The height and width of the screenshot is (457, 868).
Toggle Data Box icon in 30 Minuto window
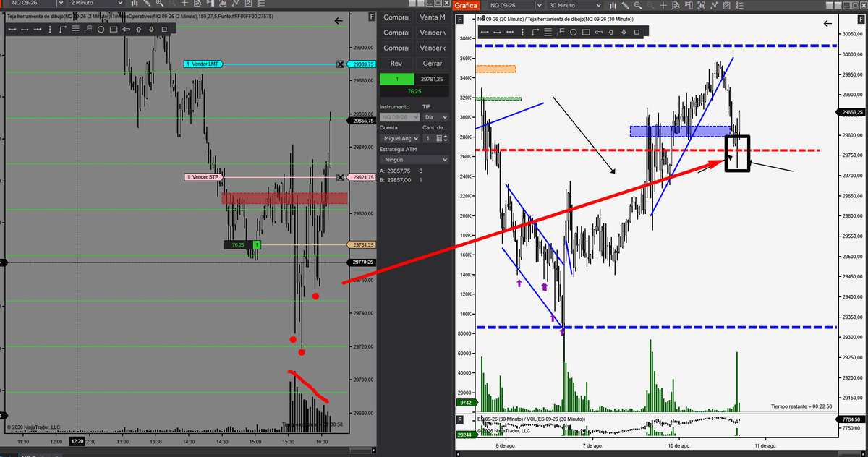pos(676,6)
